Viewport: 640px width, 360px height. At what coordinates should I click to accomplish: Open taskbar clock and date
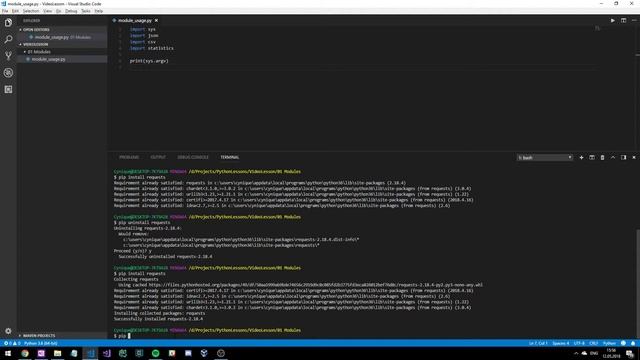611,353
